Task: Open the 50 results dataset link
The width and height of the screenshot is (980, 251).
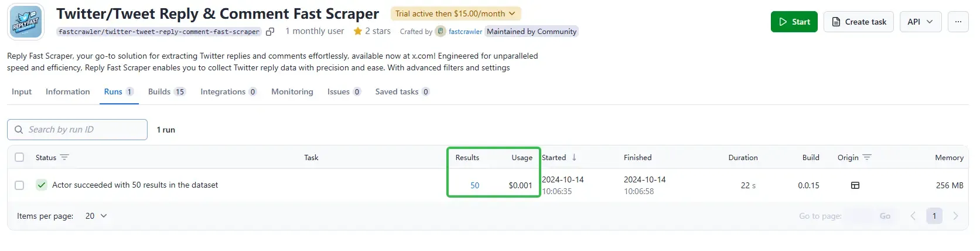Action: click(x=474, y=185)
